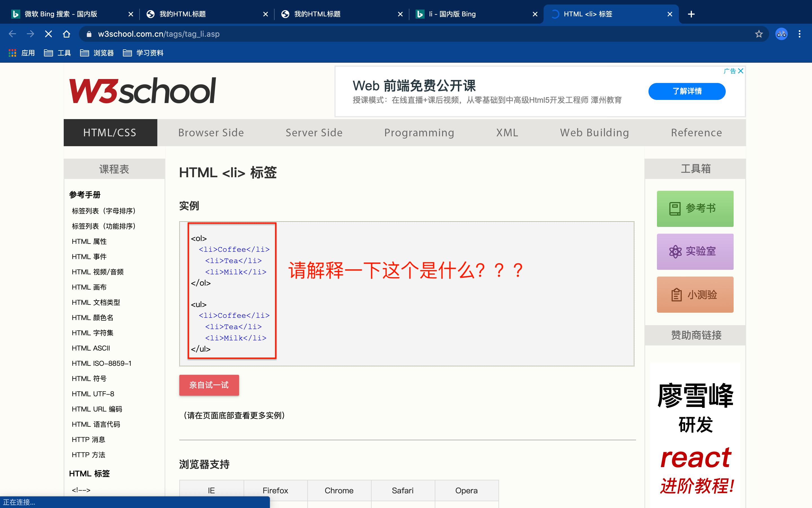812x508 pixels.
Task: Open the 应用 apps grid shortcut
Action: 21,53
